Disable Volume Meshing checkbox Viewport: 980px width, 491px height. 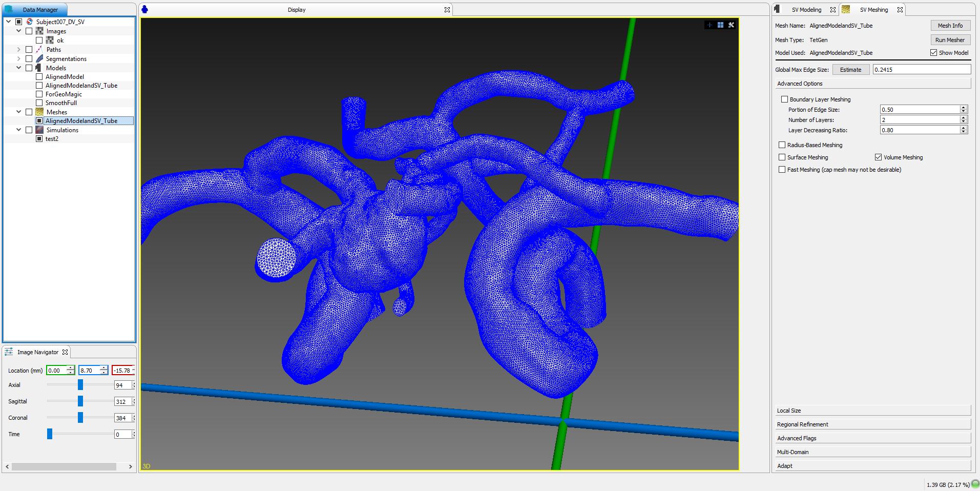(878, 157)
